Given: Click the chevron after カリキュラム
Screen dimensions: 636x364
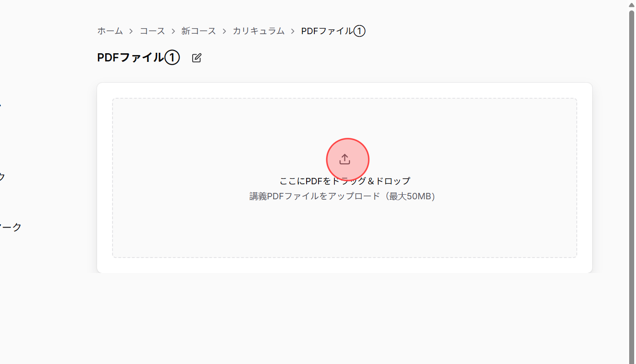Looking at the screenshot, I should click(292, 31).
